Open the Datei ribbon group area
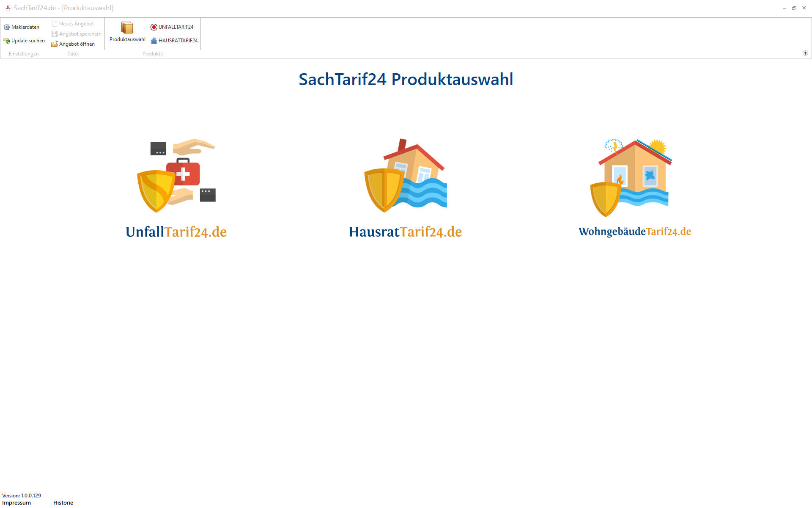This screenshot has height=508, width=812. (73, 54)
